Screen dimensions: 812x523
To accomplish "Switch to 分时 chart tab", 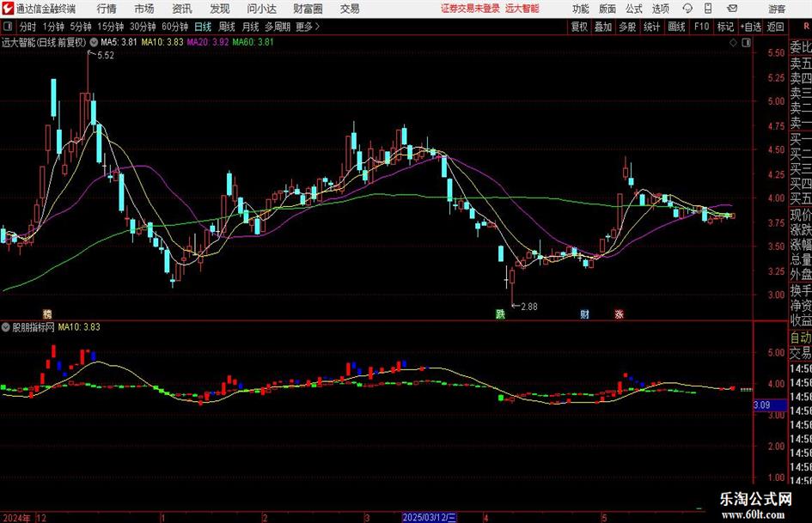I will (x=28, y=27).
